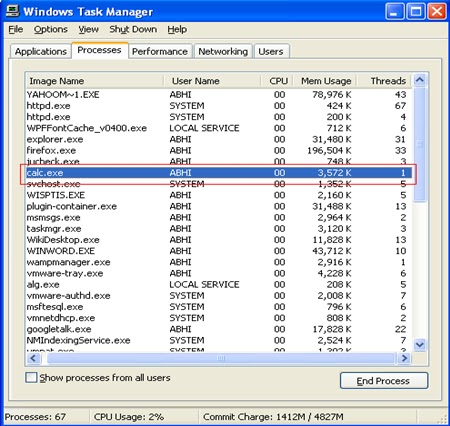Click the vertical scrollbar thumb
The height and width of the screenshot is (426, 450).
click(420, 144)
